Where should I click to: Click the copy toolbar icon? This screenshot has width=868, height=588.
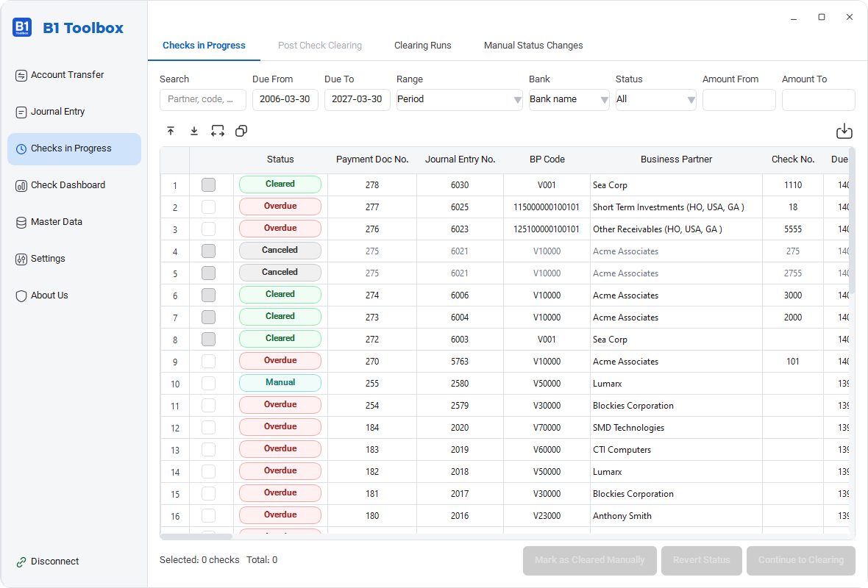pos(241,131)
